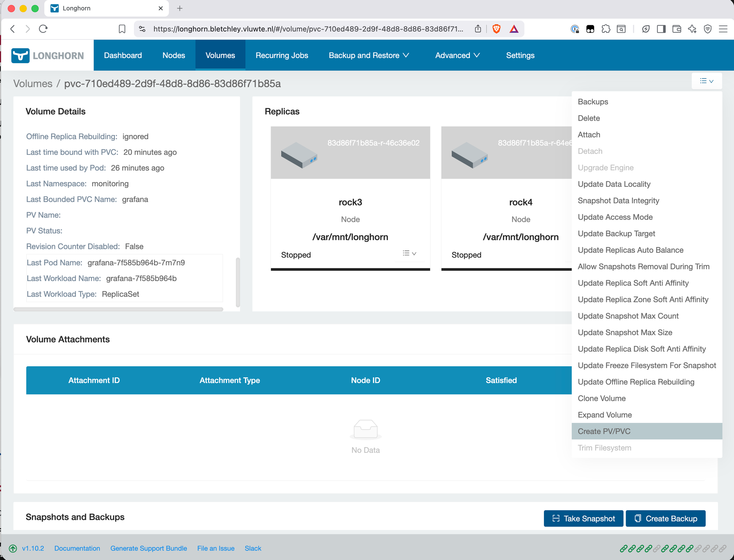
Task: Click the share icon in the address bar
Action: (x=478, y=29)
